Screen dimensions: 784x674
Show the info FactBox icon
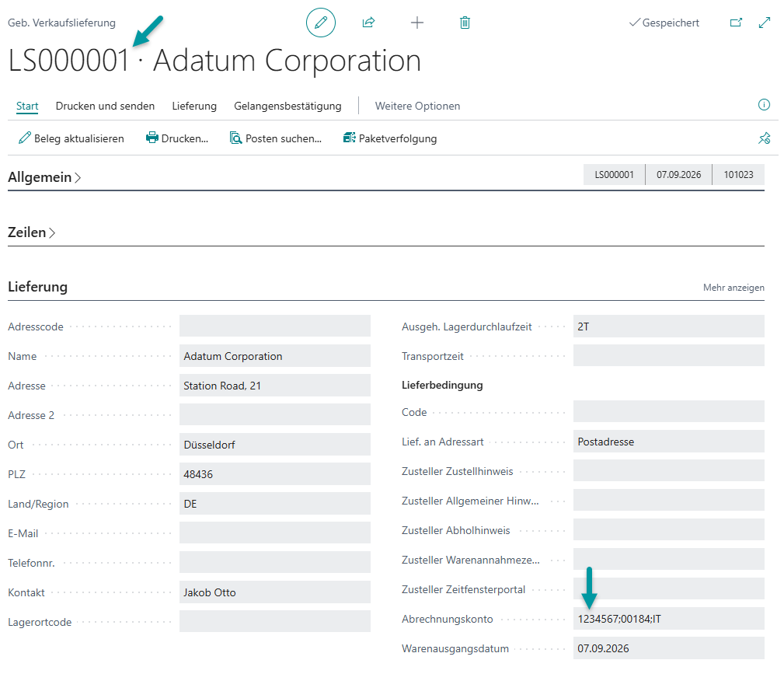pos(764,105)
